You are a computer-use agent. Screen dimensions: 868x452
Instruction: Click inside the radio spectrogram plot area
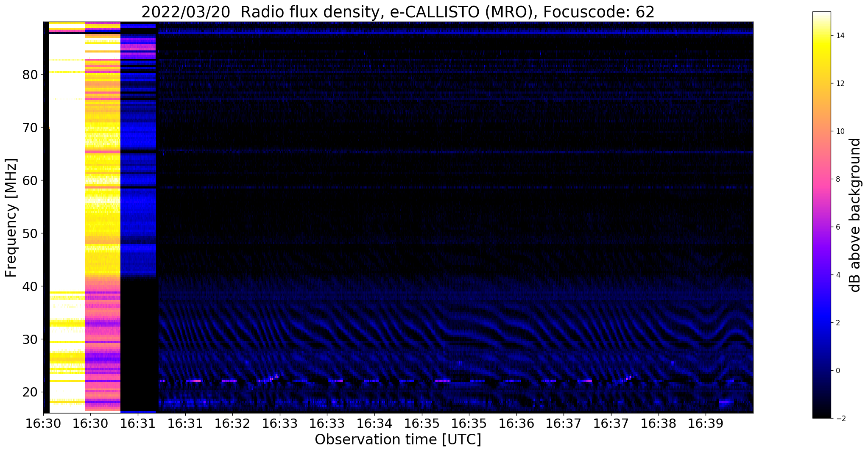[398, 217]
